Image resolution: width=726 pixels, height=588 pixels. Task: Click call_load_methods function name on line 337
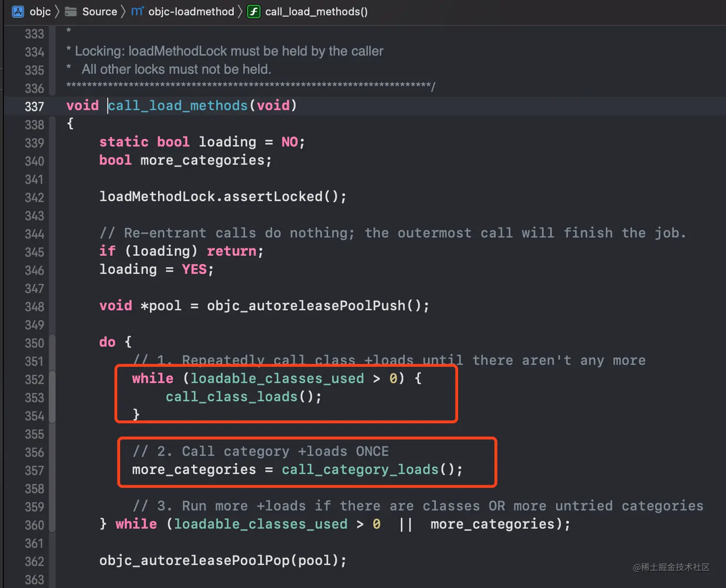click(x=178, y=105)
